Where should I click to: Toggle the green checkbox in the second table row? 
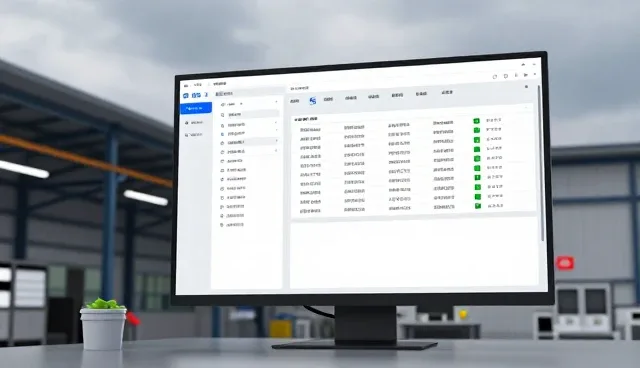tap(476, 130)
